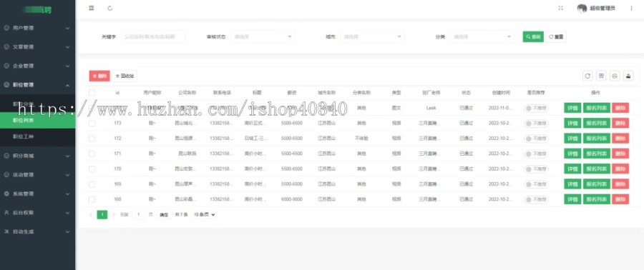
Task: Click the green 查询 search button
Action: coord(533,36)
